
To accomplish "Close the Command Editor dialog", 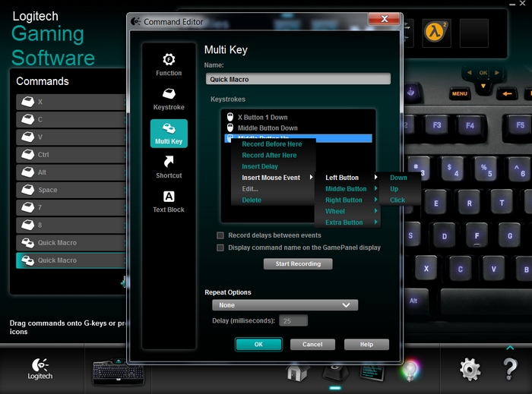I will (384, 19).
